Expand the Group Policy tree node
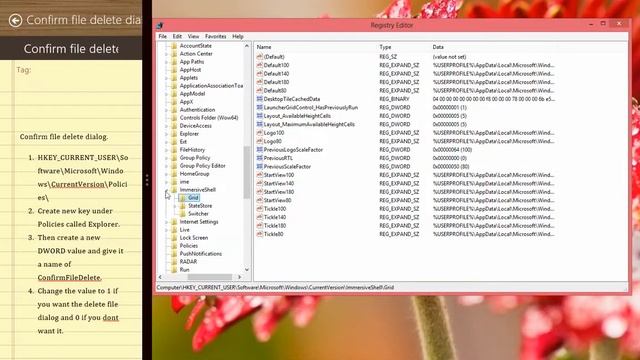 coord(167,158)
